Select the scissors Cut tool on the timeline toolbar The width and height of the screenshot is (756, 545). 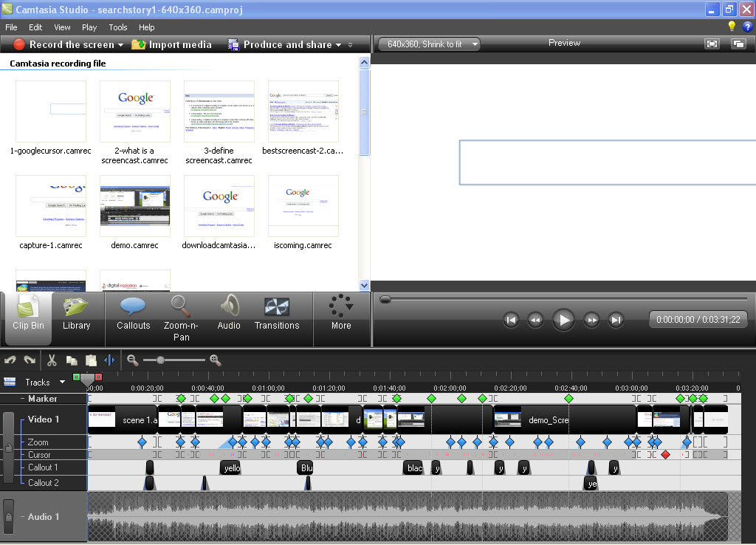[49, 360]
